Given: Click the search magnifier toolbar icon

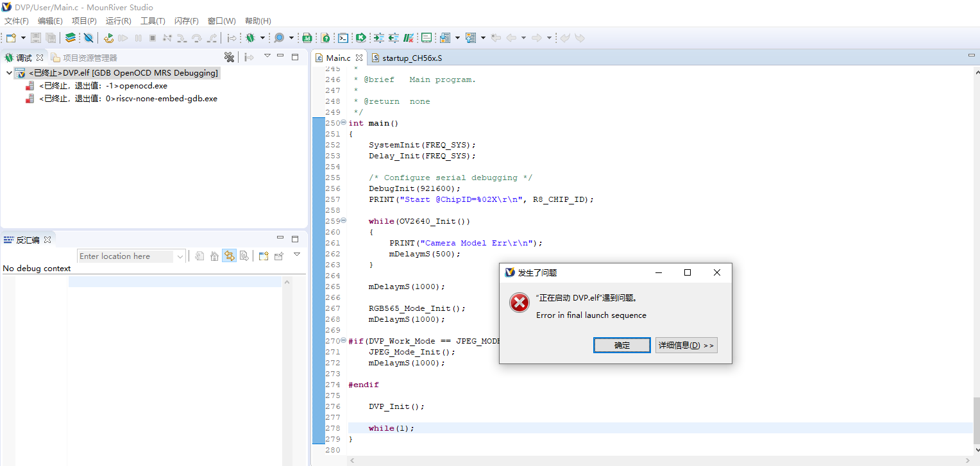Looking at the screenshot, I should [279, 38].
